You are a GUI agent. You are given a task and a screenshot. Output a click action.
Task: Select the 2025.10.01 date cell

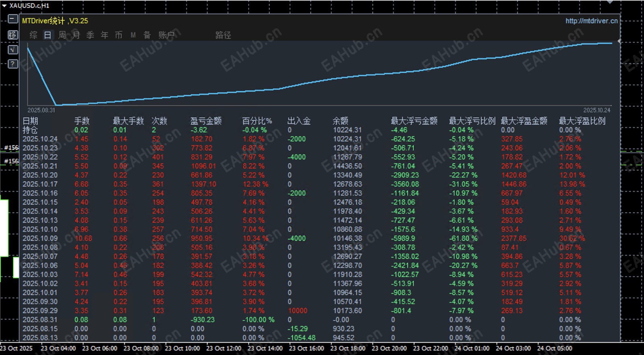coord(40,293)
